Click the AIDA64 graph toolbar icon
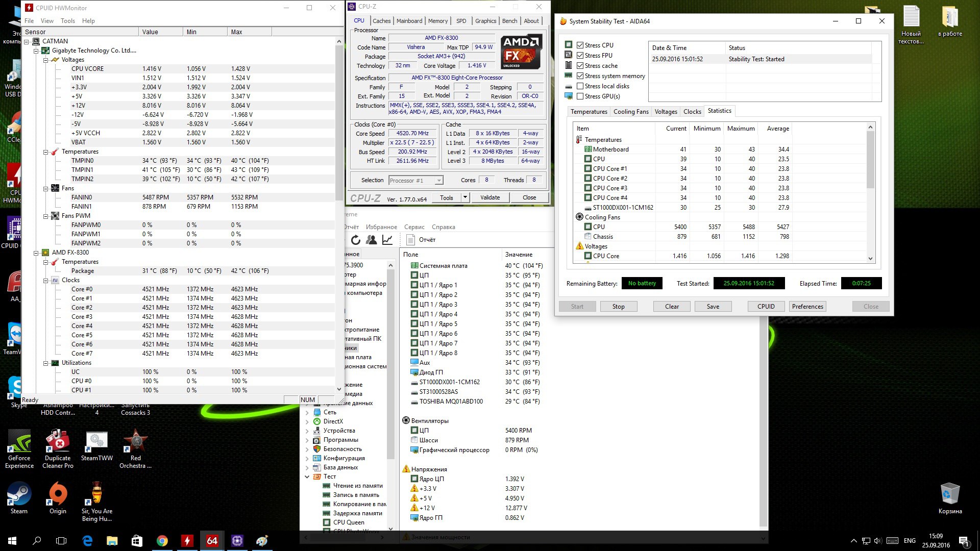980x551 pixels. (x=387, y=240)
